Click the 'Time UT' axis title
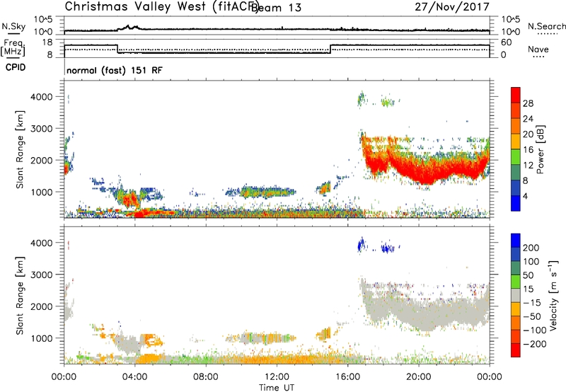The image size is (566, 392). tap(277, 387)
